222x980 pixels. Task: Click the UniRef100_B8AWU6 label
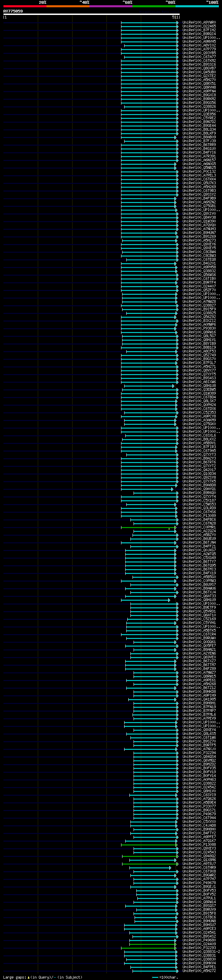[199, 588]
